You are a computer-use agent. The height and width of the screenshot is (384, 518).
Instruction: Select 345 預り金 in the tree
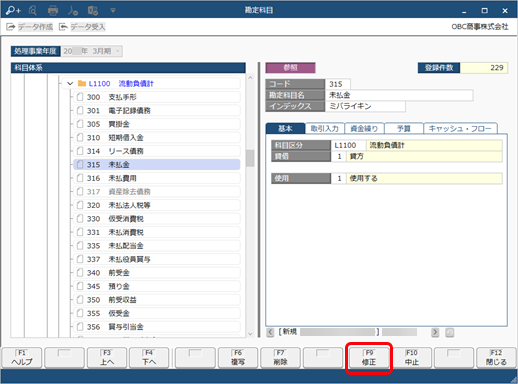click(157, 286)
